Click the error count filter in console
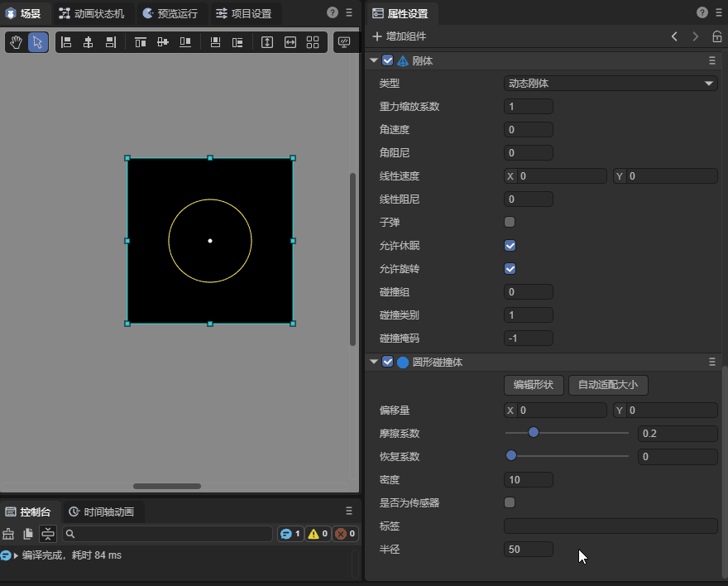The height and width of the screenshot is (586, 728). 345,534
